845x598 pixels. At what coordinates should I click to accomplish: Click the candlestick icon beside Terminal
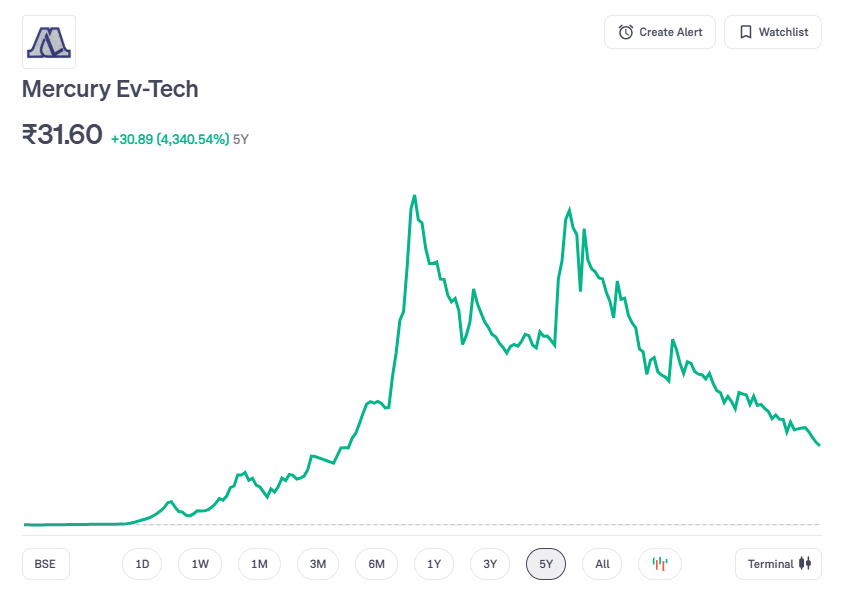(x=805, y=564)
